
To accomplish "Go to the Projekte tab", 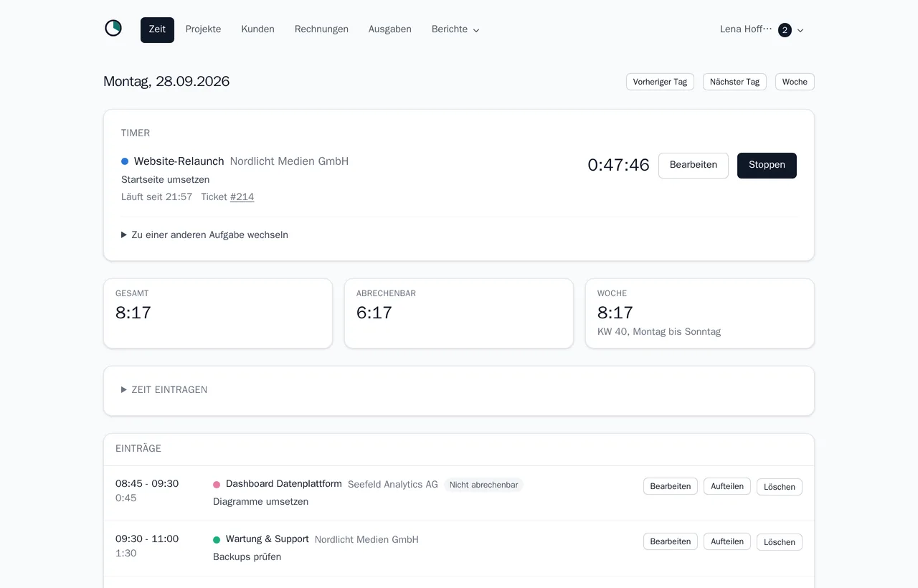I will 203,29.
